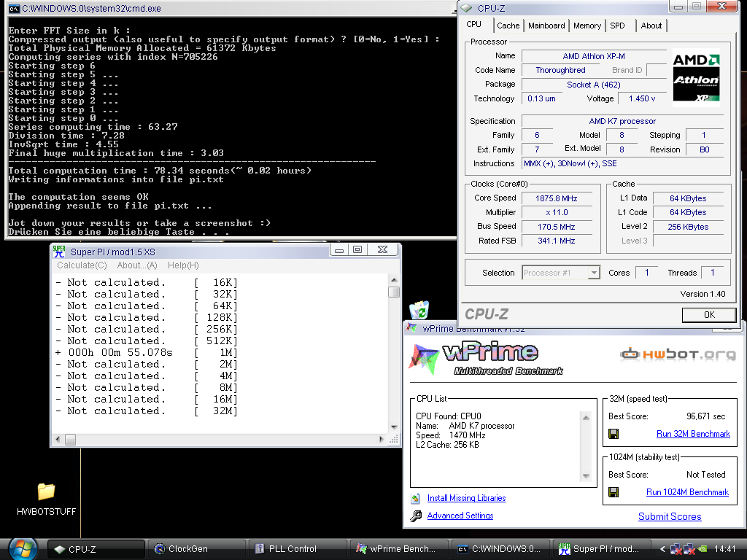Click the NVIDIA green tray icon
Viewport: 747px width, 560px height.
(x=703, y=549)
